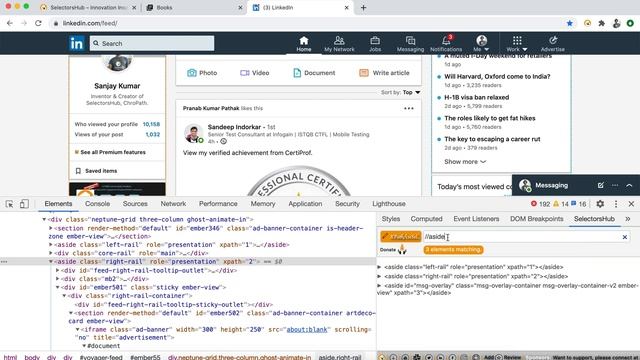The height and width of the screenshot is (360, 640).
Task: Clear the SelectorsHub xpath input with X
Action: [x=624, y=237]
